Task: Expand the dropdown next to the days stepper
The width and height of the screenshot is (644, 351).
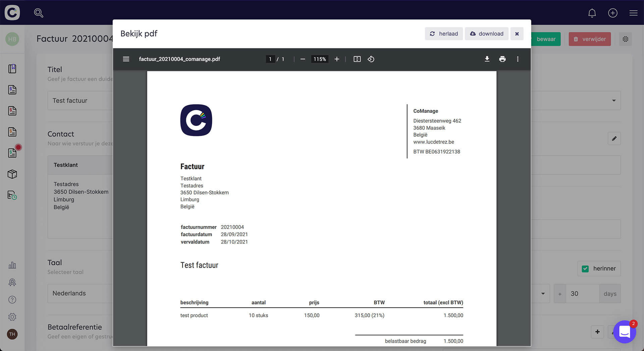Action: click(x=543, y=293)
